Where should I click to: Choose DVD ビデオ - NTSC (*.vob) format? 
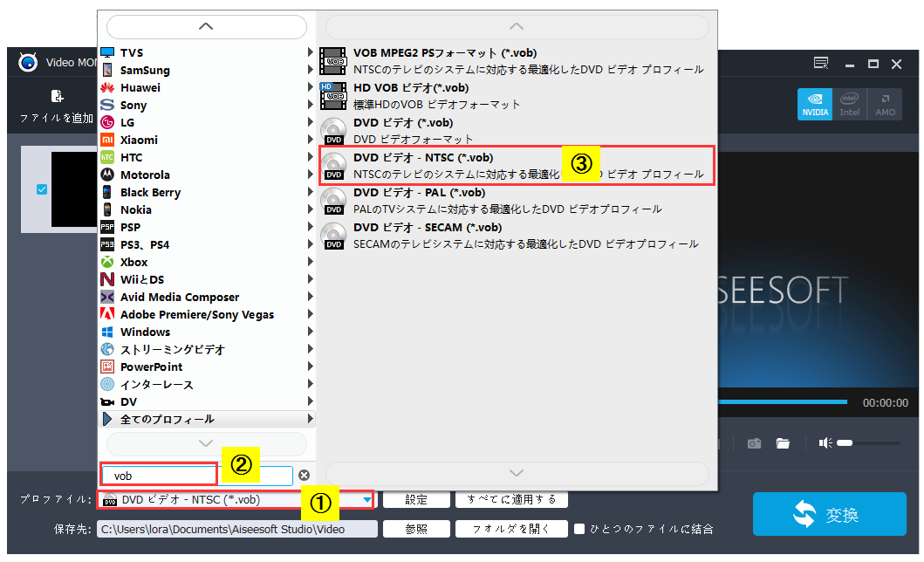click(x=517, y=166)
